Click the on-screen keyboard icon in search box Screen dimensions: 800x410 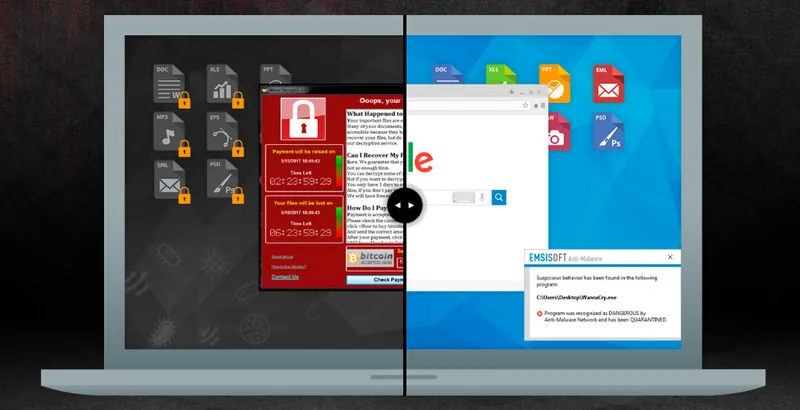(x=463, y=197)
